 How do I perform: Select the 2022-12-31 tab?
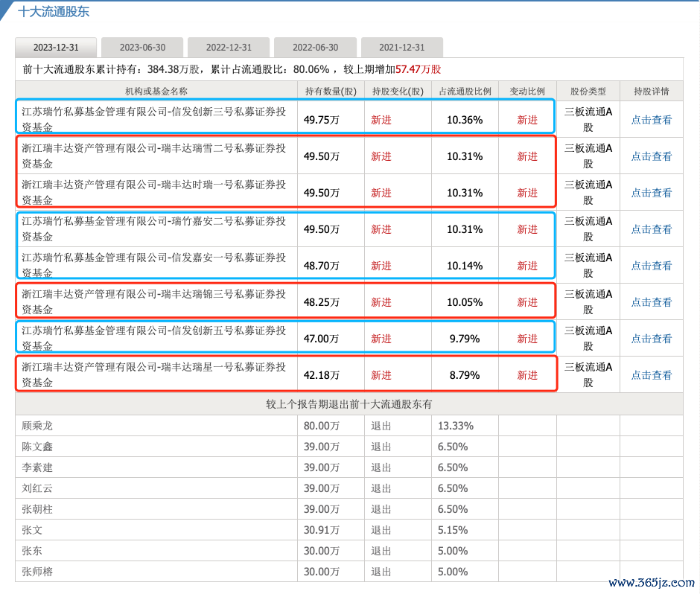229,48
